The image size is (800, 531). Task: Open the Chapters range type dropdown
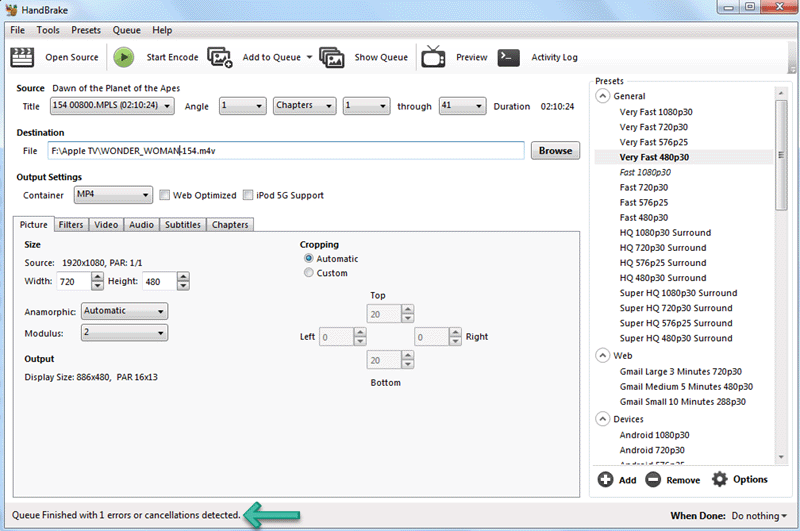point(305,106)
